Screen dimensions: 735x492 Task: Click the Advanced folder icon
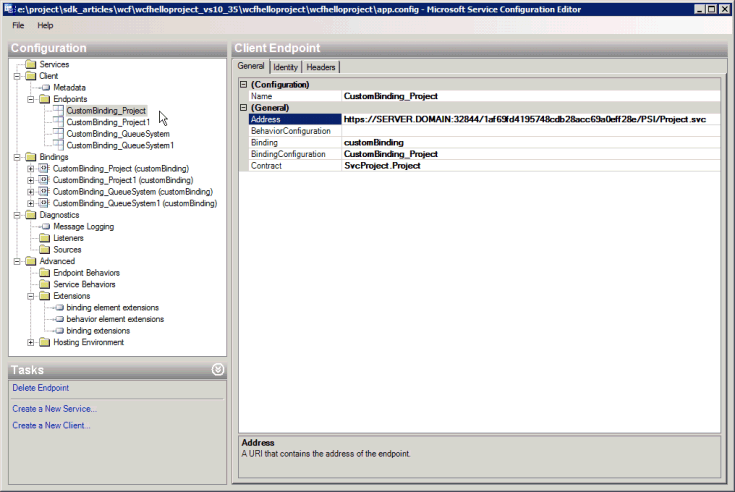coord(31,261)
